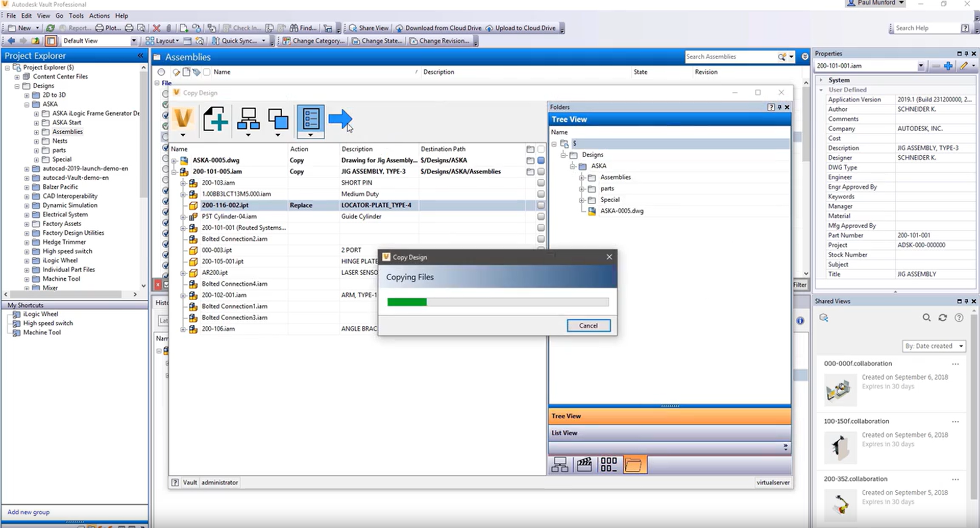Image resolution: width=980 pixels, height=528 pixels.
Task: Click the search magnifier in Shared Views
Action: point(926,318)
